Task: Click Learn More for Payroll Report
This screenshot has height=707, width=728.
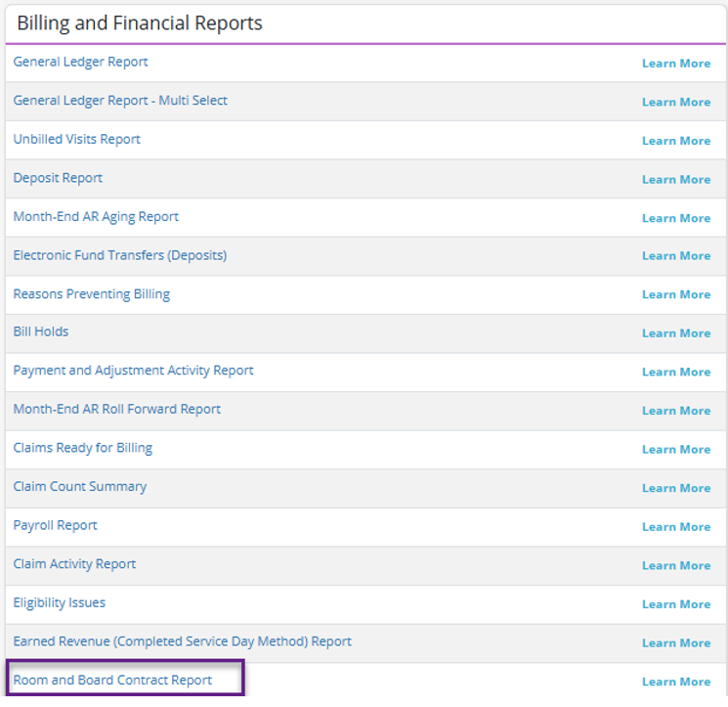Action: point(675,526)
